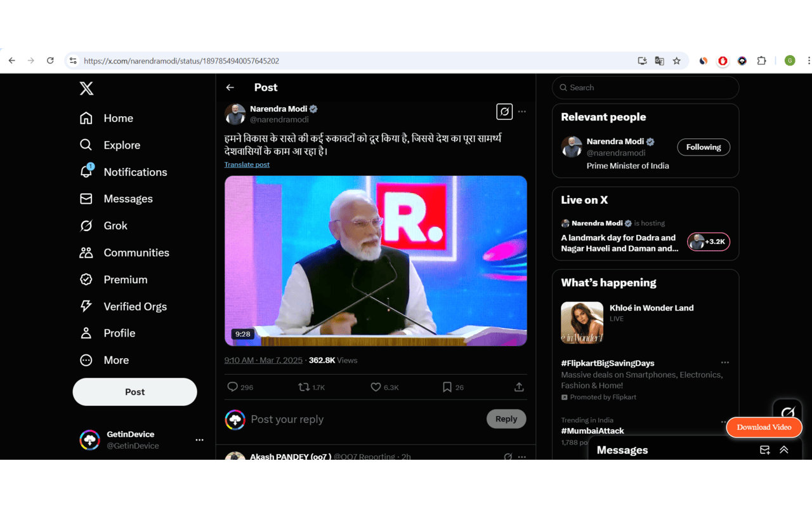This screenshot has width=812, height=508.
Task: Click the orange Download Video button
Action: (x=764, y=427)
